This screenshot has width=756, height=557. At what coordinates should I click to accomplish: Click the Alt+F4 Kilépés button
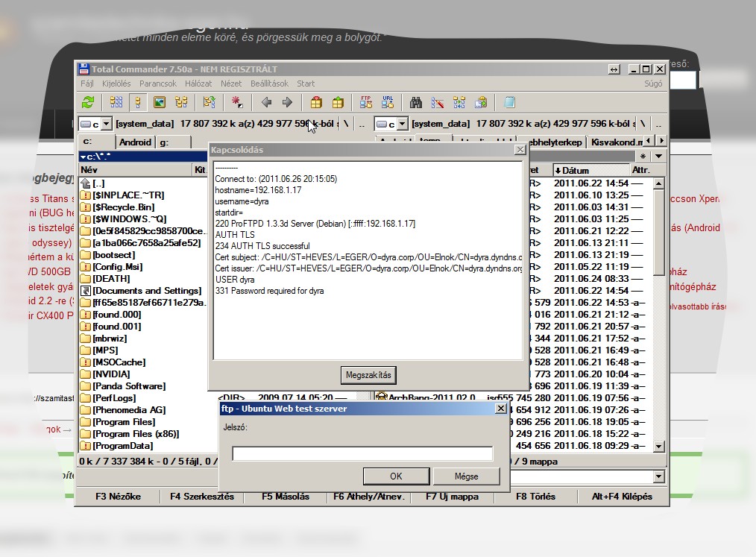tap(622, 497)
